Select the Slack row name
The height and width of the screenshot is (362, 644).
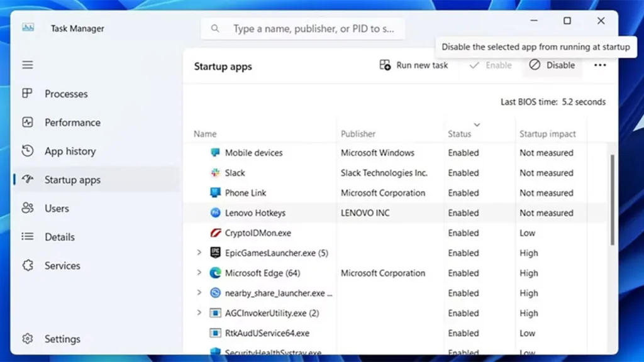pyautogui.click(x=235, y=173)
